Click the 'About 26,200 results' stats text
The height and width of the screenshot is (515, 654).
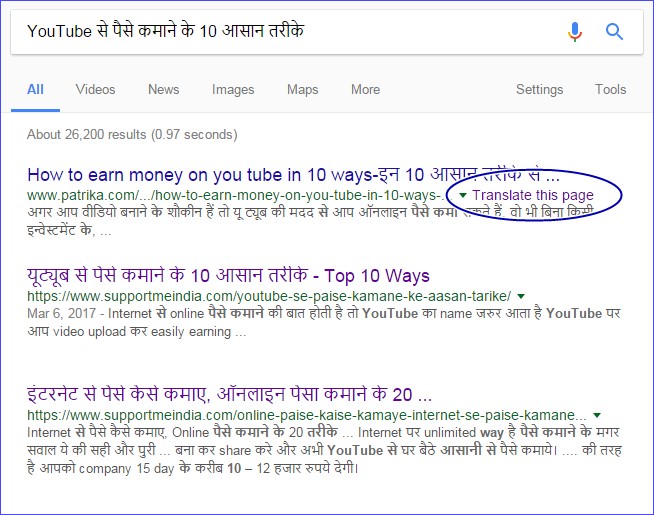coord(132,134)
